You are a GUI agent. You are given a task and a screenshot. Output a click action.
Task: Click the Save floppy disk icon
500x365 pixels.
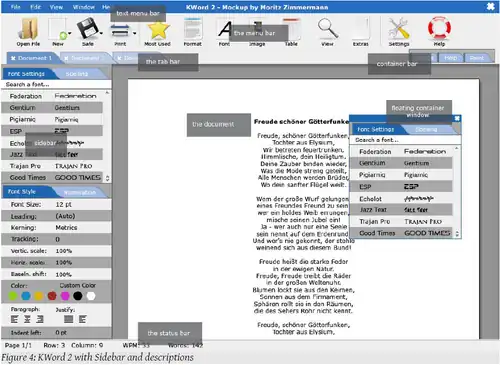[87, 29]
